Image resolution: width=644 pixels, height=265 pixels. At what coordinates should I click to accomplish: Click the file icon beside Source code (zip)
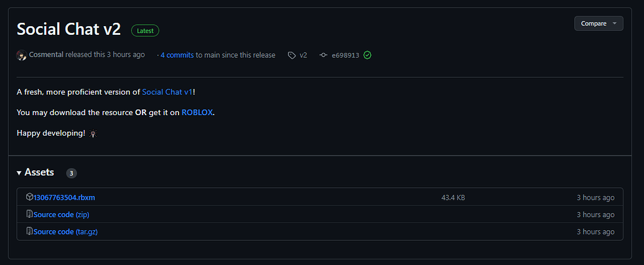point(29,215)
